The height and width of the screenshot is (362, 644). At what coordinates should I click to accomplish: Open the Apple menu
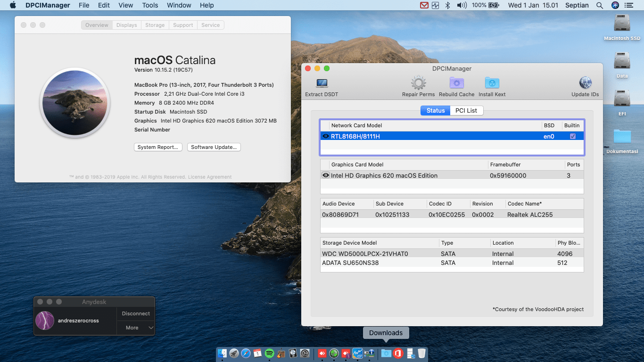pos(13,5)
